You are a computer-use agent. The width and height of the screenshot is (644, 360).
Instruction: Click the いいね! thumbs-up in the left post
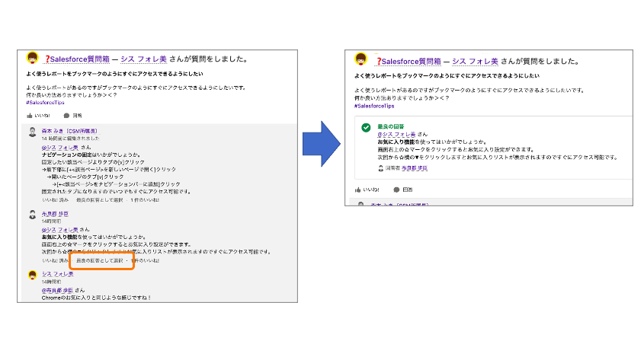pos(38,116)
